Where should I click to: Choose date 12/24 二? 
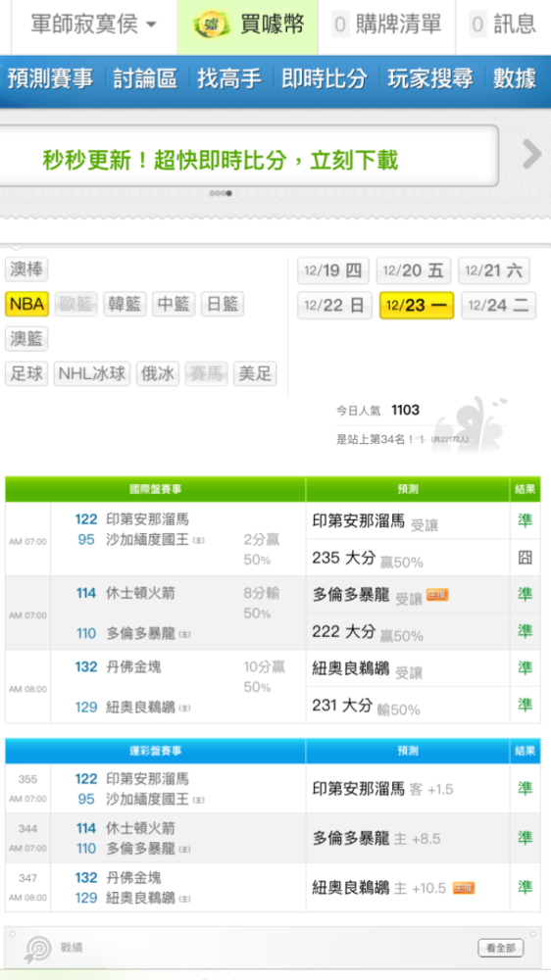coord(499,306)
